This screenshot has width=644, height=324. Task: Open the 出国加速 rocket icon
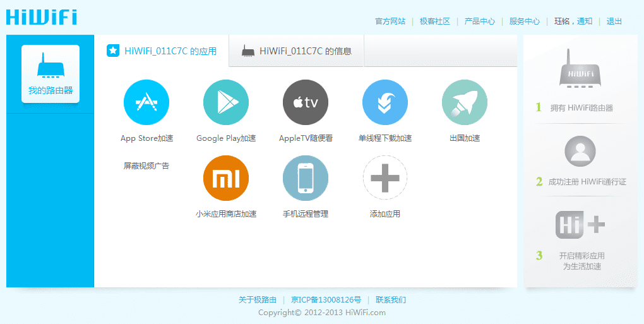(x=465, y=102)
